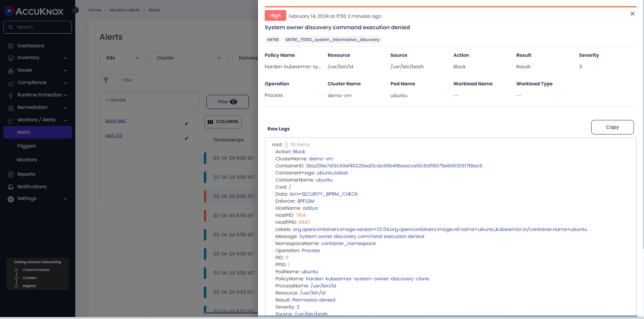Click the Search input field

[37, 27]
